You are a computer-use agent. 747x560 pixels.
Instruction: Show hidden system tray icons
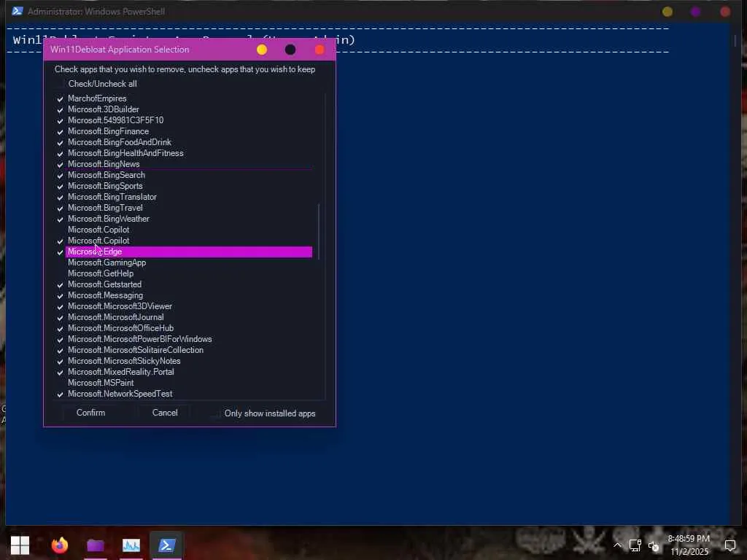pyautogui.click(x=617, y=545)
